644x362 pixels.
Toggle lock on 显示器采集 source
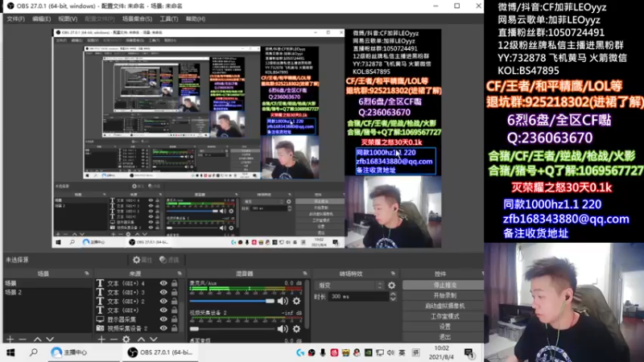pyautogui.click(x=175, y=319)
